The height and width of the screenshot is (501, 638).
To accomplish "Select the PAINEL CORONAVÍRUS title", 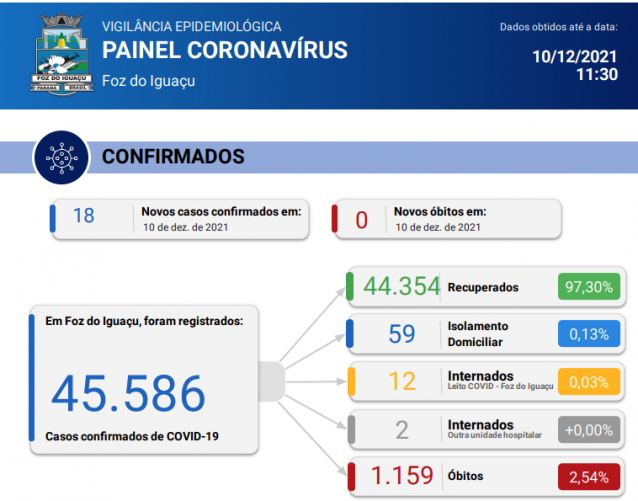I will (225, 50).
